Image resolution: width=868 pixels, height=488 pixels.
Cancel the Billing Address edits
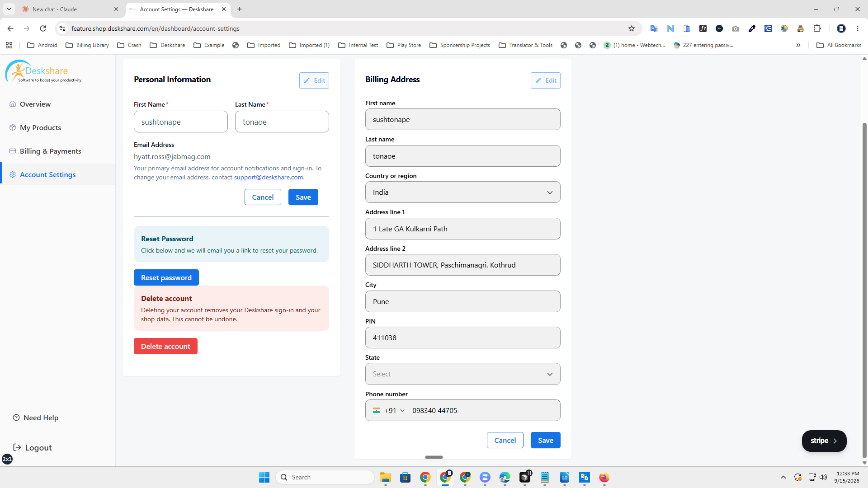pos(505,440)
